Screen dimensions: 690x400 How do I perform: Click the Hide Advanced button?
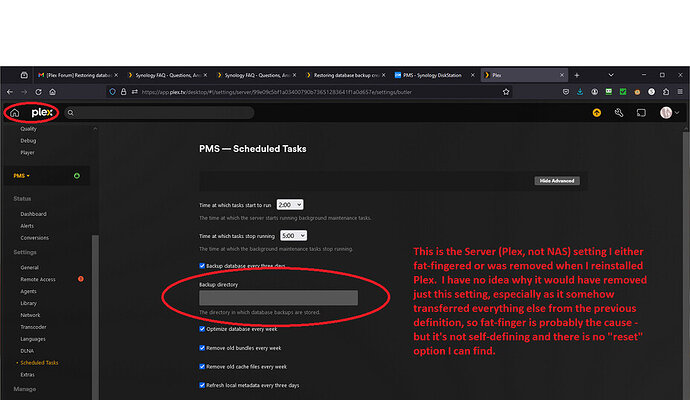pos(557,181)
